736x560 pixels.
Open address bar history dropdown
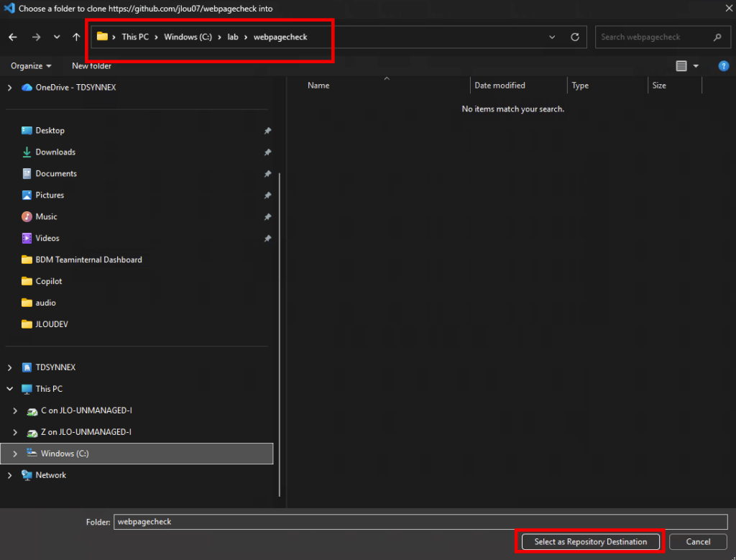click(x=552, y=37)
